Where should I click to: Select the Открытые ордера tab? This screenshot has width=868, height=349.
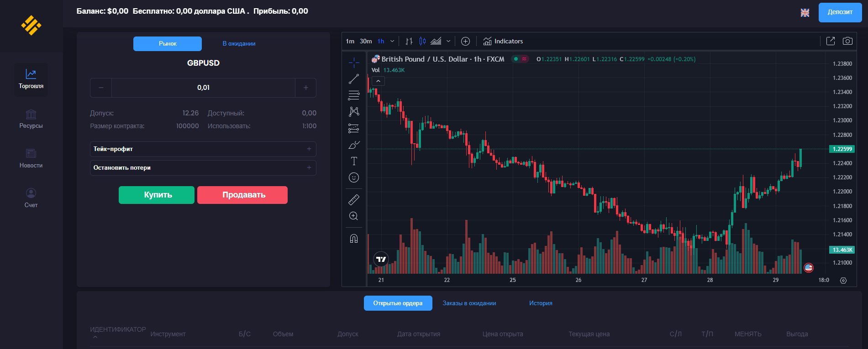[x=398, y=303]
